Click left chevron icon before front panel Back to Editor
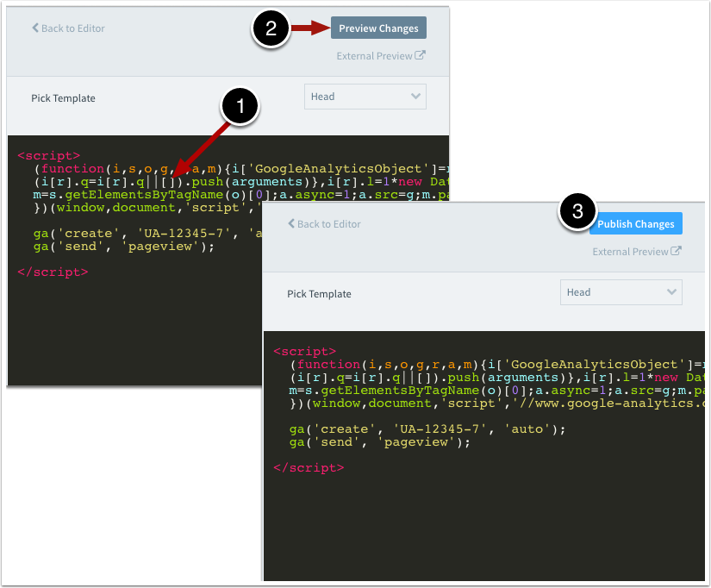 (291, 223)
